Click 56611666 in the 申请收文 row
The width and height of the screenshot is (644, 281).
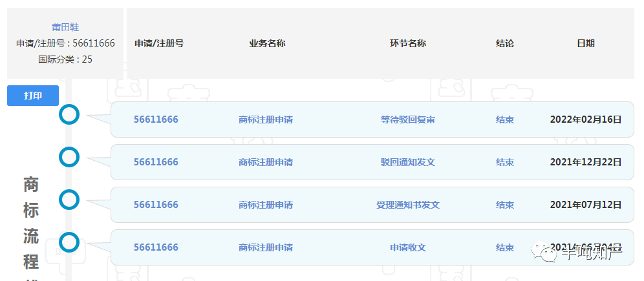tap(156, 247)
